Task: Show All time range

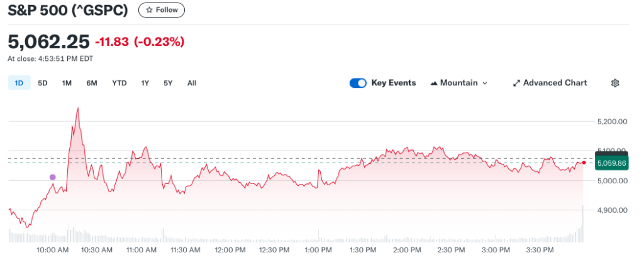Action: click(192, 83)
